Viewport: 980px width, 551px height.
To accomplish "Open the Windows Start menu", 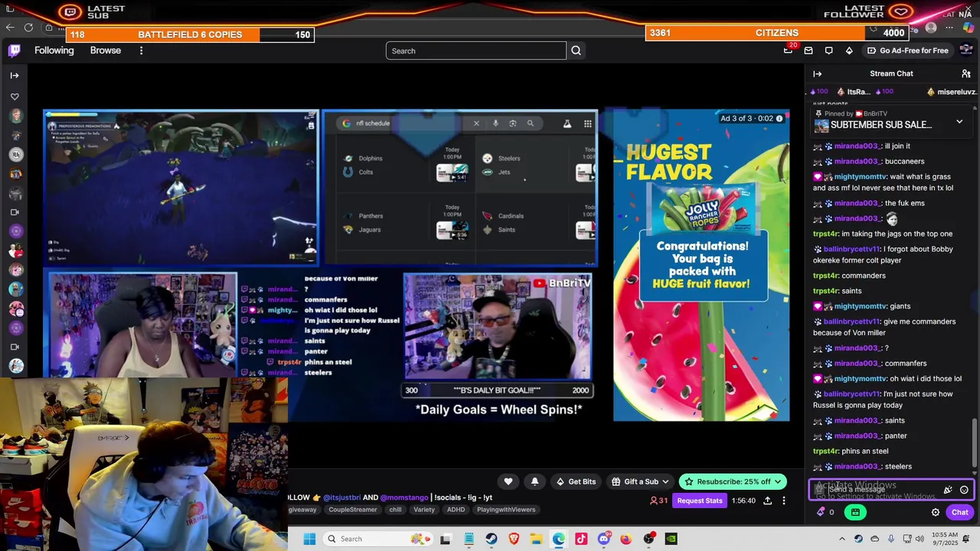I will pos(309,539).
